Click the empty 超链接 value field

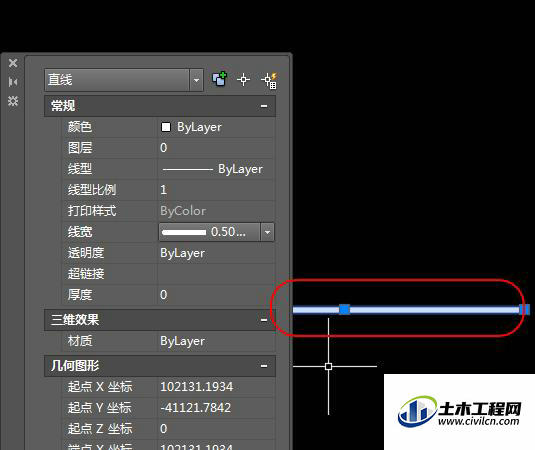point(216,274)
